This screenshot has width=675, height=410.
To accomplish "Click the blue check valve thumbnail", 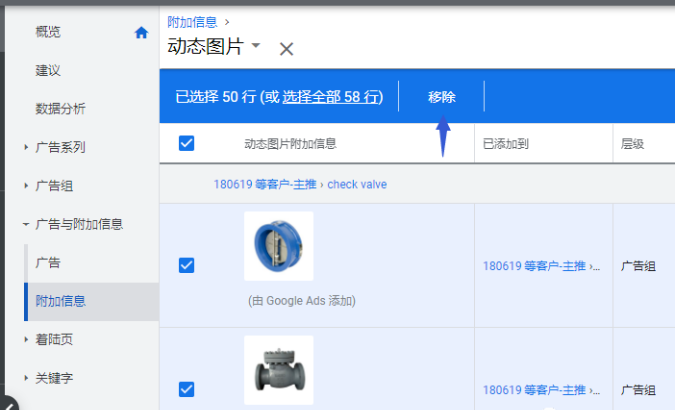I will coord(278,246).
